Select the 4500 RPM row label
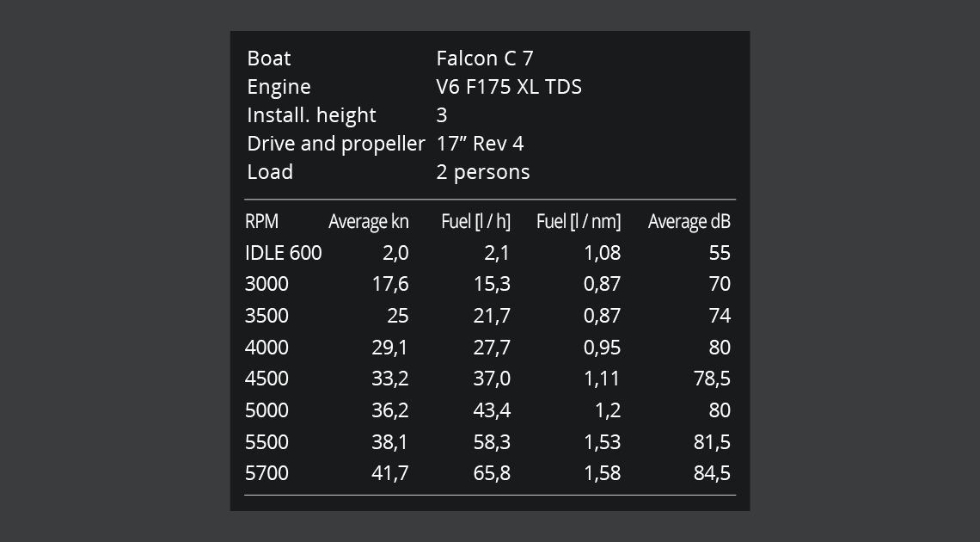 coord(266,379)
